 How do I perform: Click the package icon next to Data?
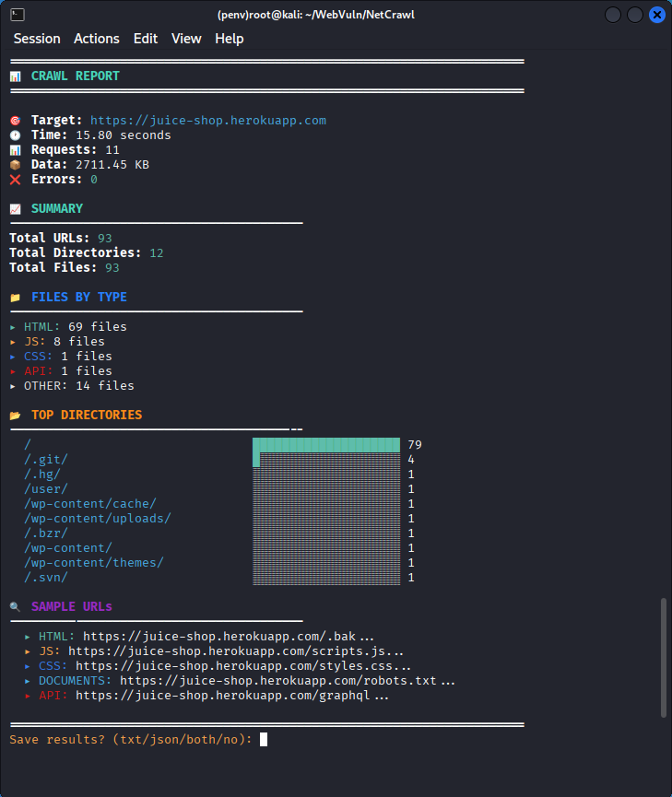pyautogui.click(x=15, y=165)
